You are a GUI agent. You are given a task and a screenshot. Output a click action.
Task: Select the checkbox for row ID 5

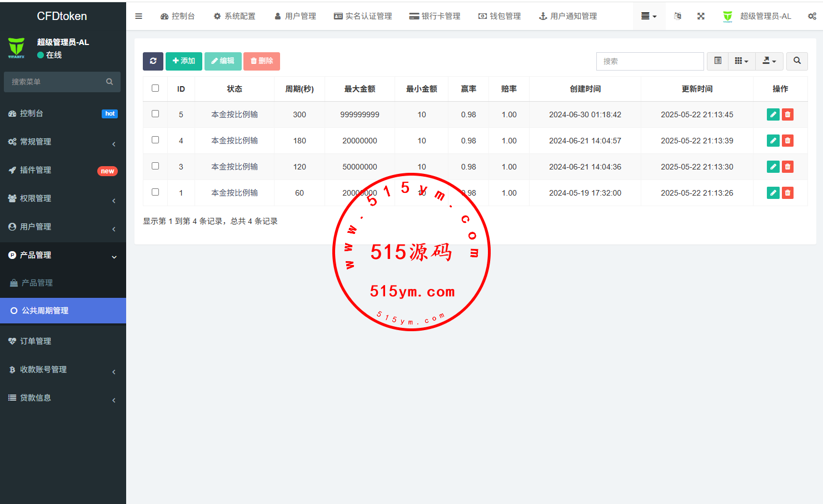156,114
